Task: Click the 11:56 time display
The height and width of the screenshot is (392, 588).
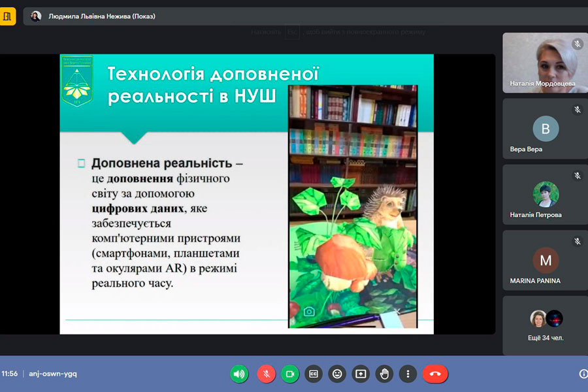Action: pyautogui.click(x=9, y=374)
